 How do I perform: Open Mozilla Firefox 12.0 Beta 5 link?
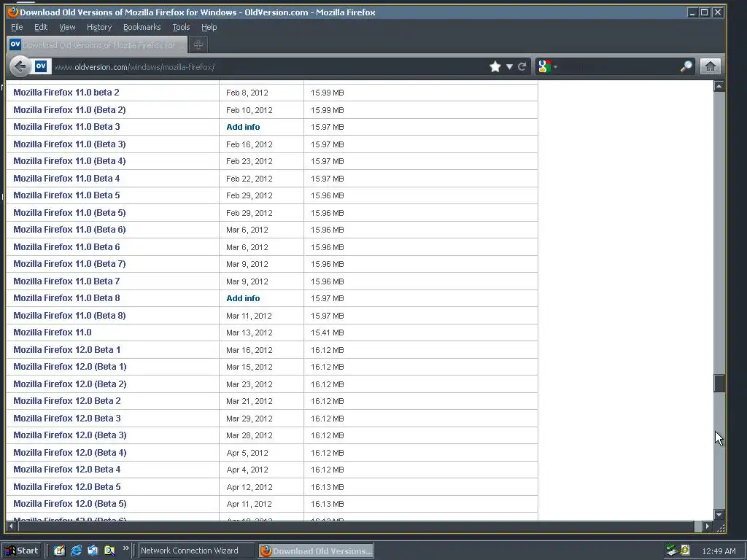[x=67, y=487]
